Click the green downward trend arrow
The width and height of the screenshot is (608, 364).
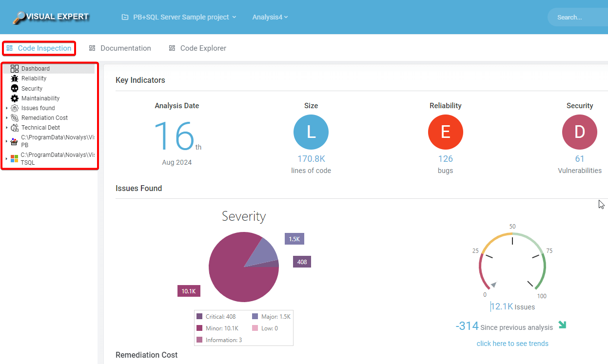tap(562, 325)
